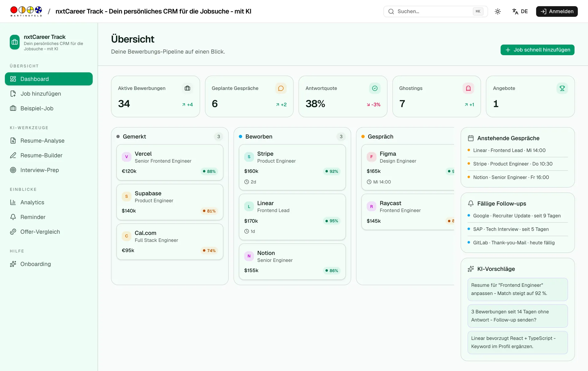Open the Vercel job card
The height and width of the screenshot is (371, 588).
click(x=170, y=162)
